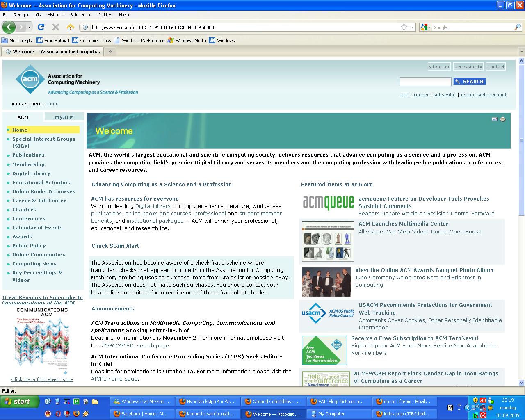Click the contact link
Image resolution: width=525 pixels, height=420 pixels.
click(496, 67)
